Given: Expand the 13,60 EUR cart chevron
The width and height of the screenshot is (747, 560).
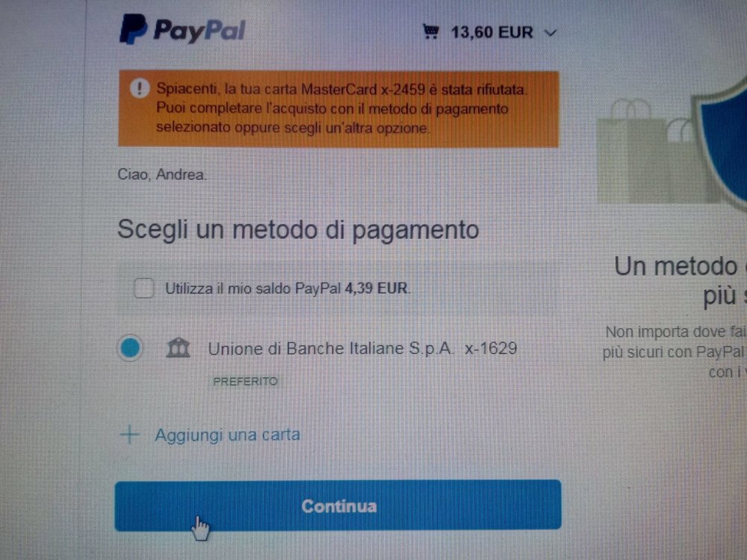Looking at the screenshot, I should point(551,33).
